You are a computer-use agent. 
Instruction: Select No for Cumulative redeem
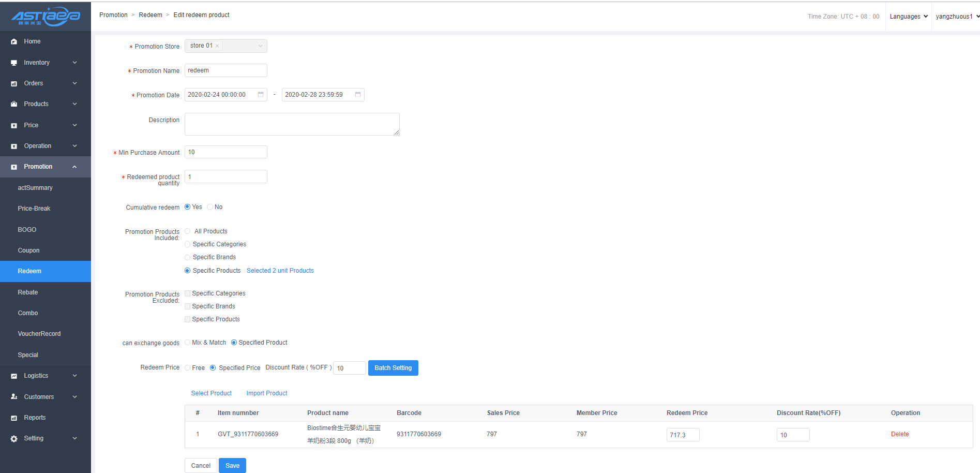pos(210,207)
